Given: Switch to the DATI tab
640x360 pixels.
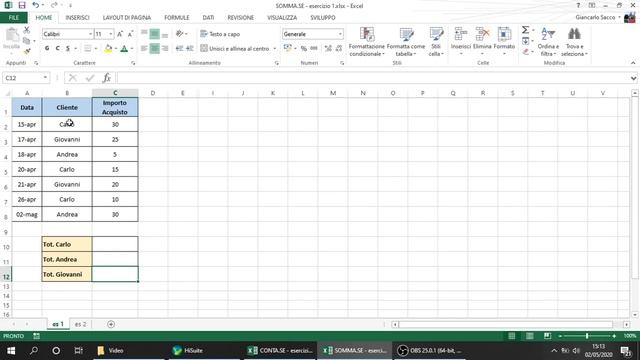Looking at the screenshot, I should (208, 18).
